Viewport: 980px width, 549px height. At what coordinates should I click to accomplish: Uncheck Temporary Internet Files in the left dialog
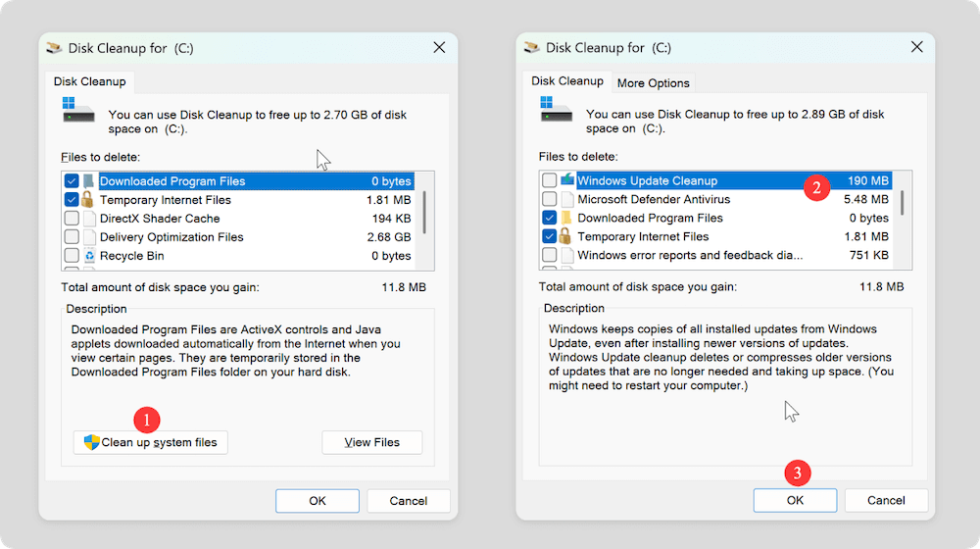pos(72,199)
